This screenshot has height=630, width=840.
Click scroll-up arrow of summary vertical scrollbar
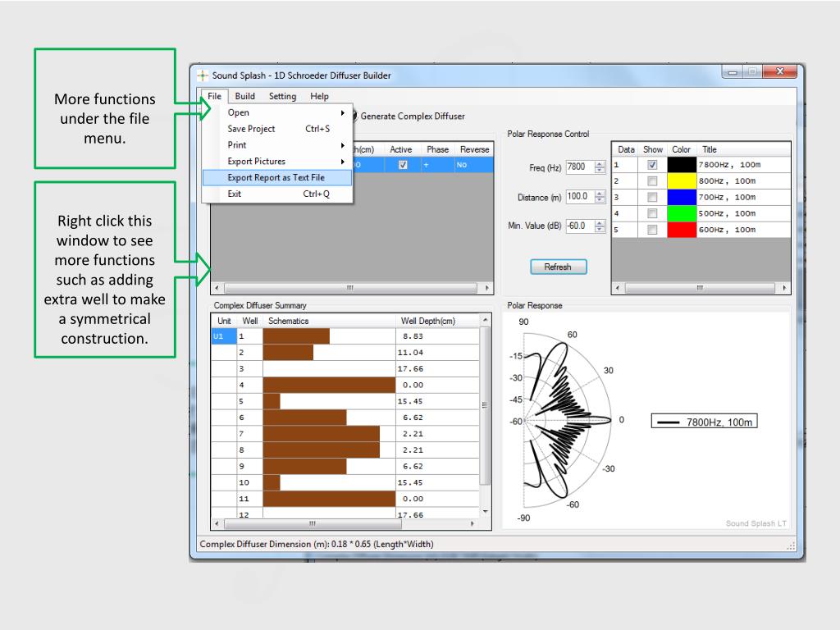(486, 320)
